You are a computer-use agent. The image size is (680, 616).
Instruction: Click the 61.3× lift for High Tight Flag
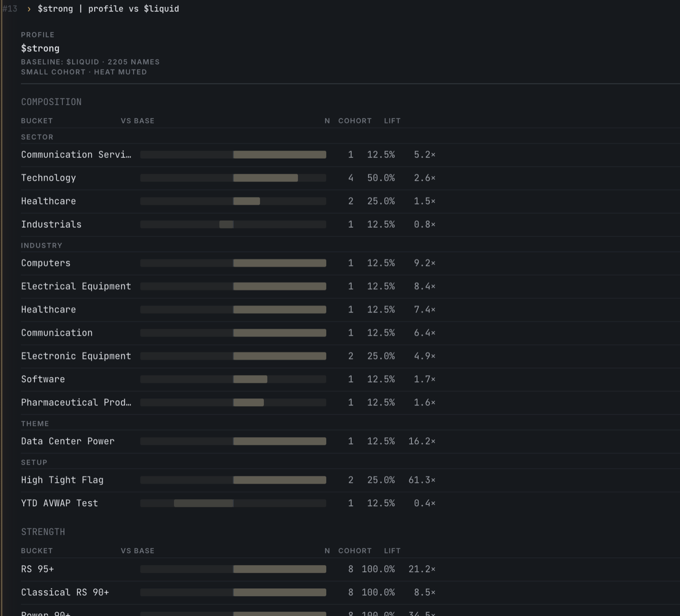422,480
